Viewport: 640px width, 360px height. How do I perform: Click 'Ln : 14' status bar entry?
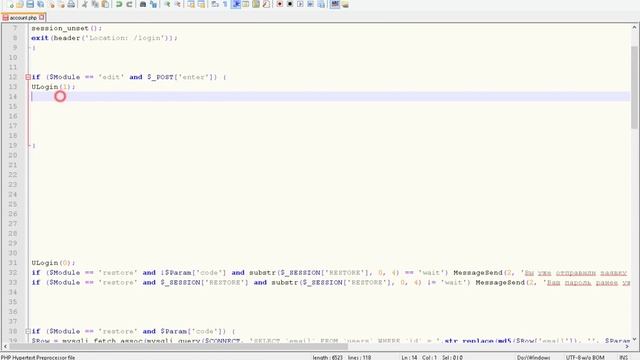[409, 357]
